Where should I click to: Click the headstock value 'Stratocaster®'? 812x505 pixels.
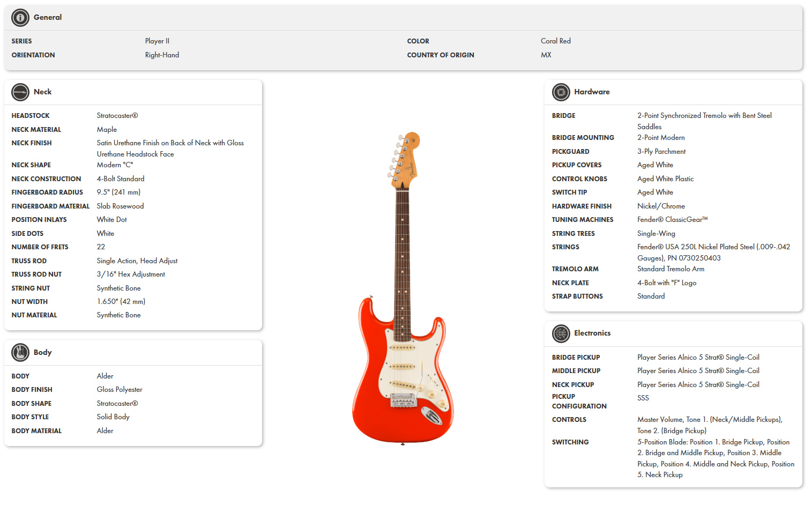click(x=117, y=115)
